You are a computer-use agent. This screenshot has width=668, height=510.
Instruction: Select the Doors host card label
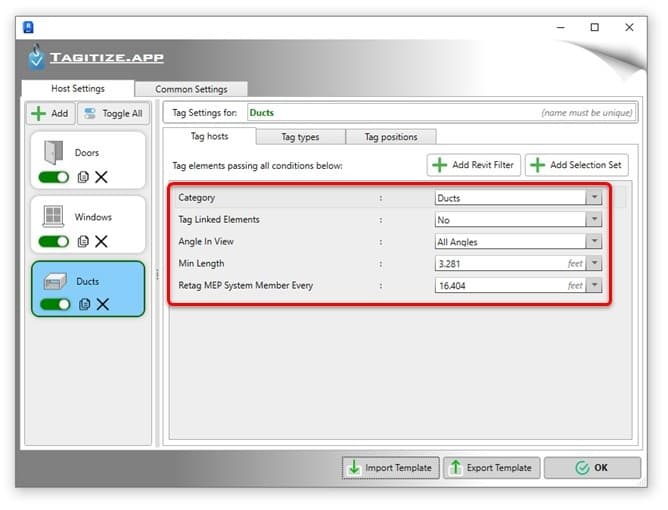87,153
